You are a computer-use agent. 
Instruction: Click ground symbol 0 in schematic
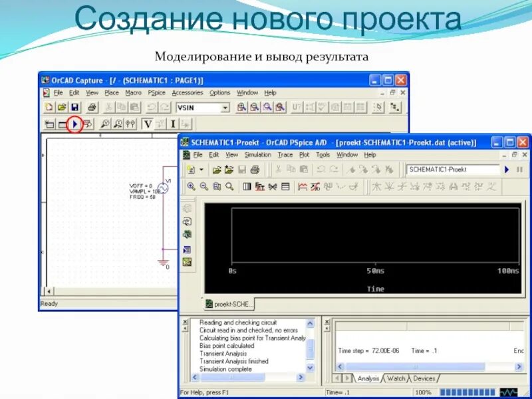(163, 263)
